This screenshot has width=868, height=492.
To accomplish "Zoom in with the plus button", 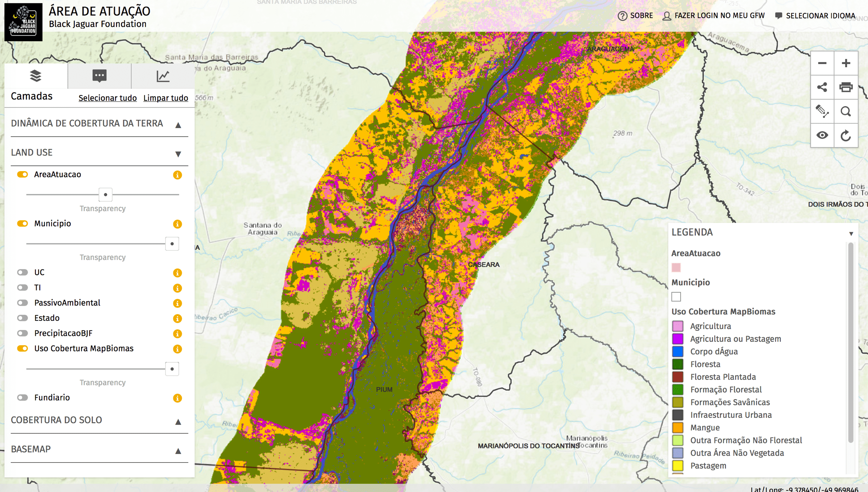I will tap(846, 63).
